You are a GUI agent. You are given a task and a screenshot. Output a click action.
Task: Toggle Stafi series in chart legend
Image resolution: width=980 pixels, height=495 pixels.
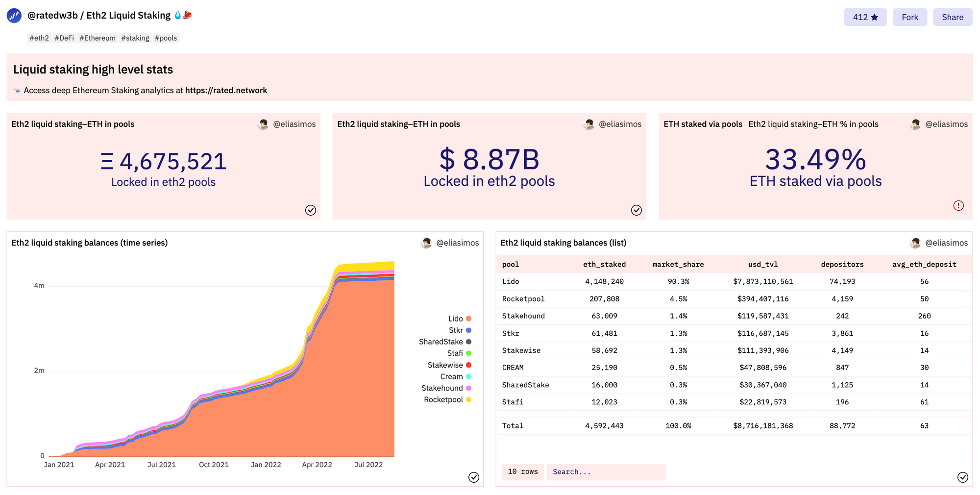[459, 353]
